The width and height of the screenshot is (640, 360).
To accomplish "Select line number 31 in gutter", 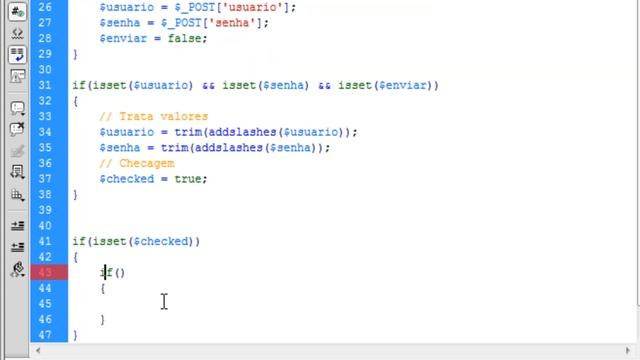I will click(x=45, y=85).
